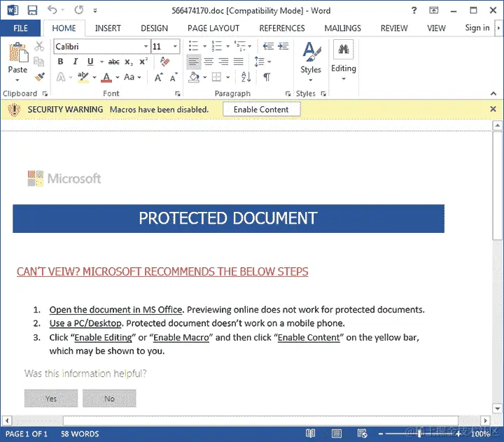Click the Redo/Repeat icon

78,10
